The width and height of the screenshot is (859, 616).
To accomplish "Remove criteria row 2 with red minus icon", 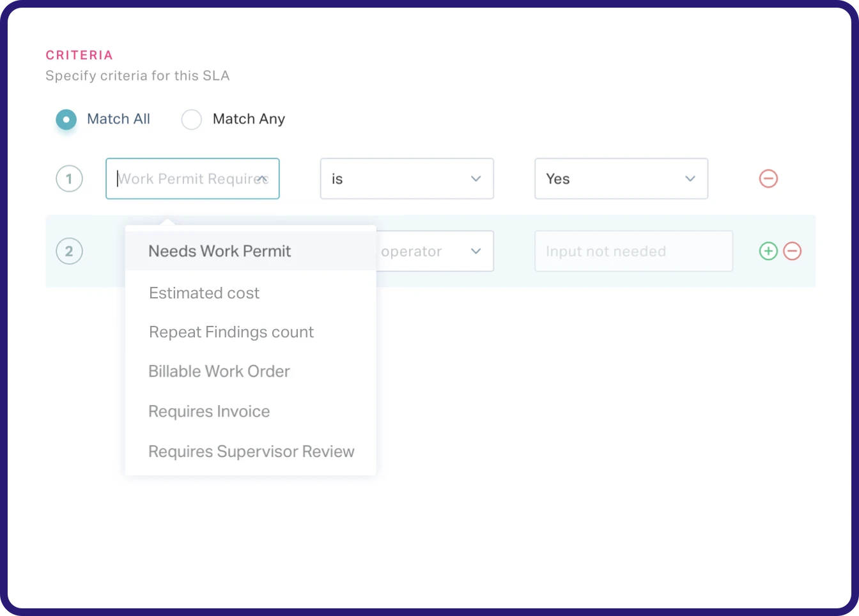I will click(x=793, y=251).
